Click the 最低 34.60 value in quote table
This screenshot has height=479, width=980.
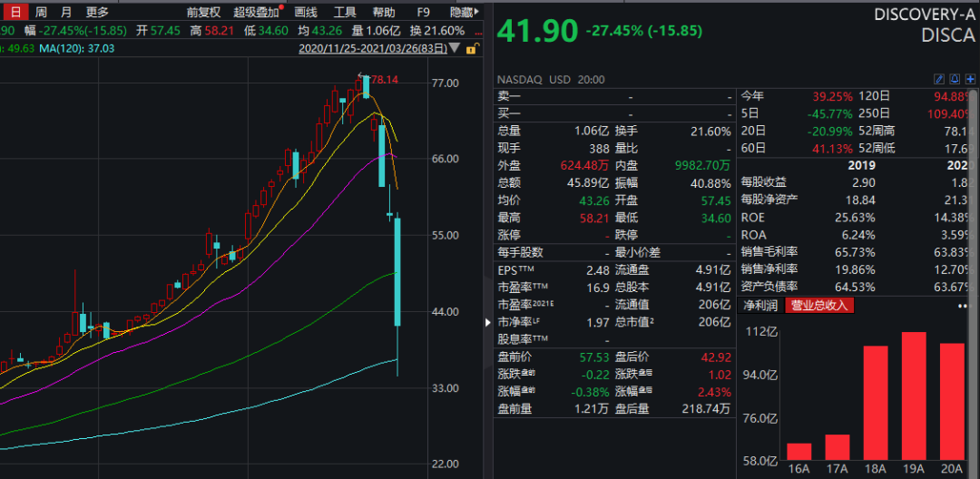718,218
